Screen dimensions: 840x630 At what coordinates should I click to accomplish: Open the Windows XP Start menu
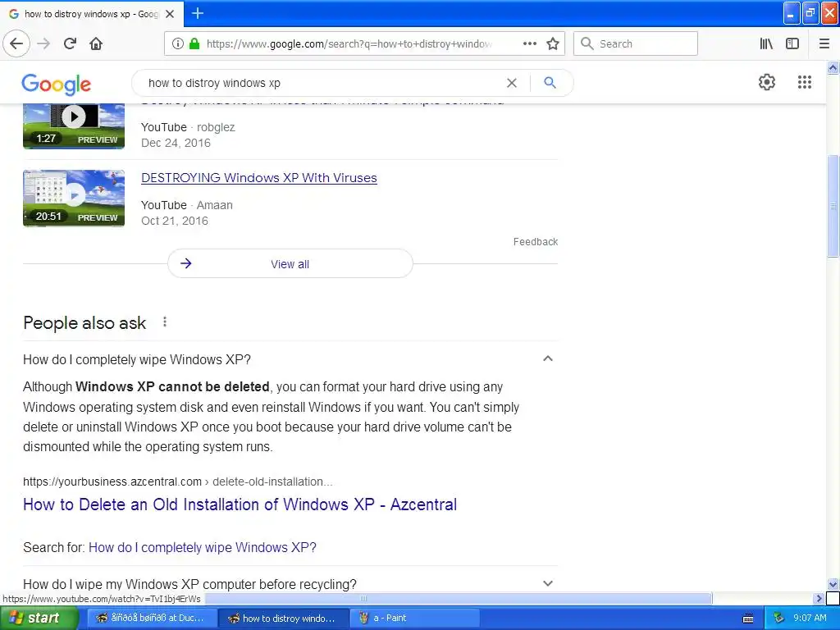39,618
